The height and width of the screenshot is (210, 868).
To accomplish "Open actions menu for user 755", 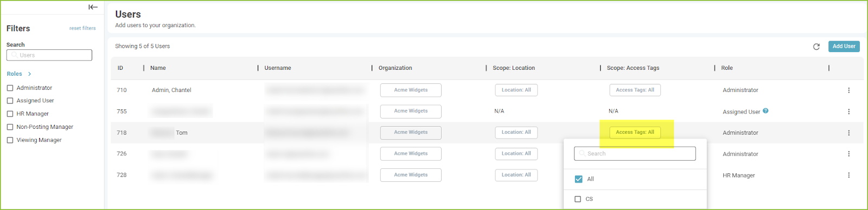I will click(848, 111).
